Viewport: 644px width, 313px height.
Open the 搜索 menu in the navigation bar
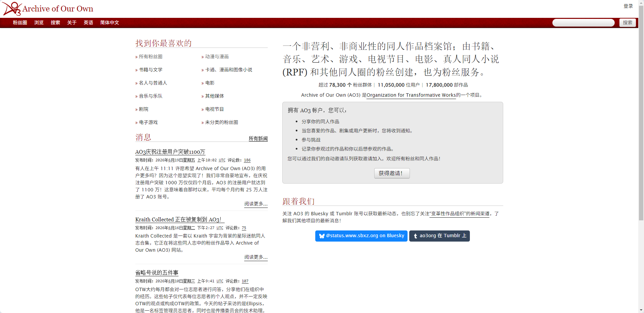tap(55, 23)
